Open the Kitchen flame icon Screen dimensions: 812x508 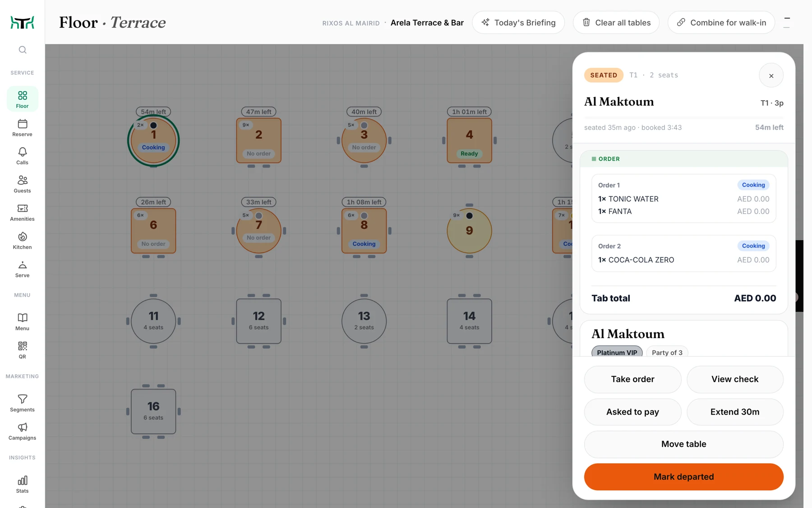[22, 237]
